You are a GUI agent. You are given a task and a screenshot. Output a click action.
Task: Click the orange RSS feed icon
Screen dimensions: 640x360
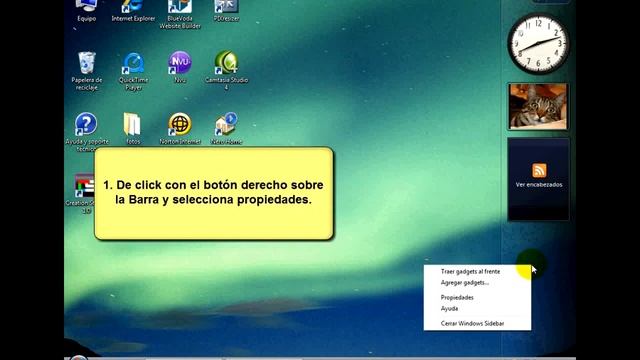tap(539, 170)
